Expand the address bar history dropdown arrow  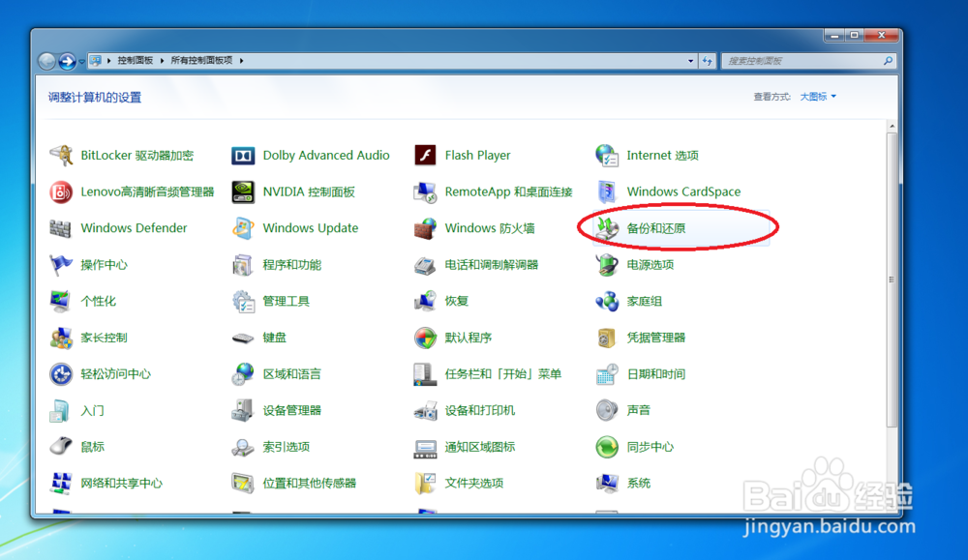pos(690,60)
